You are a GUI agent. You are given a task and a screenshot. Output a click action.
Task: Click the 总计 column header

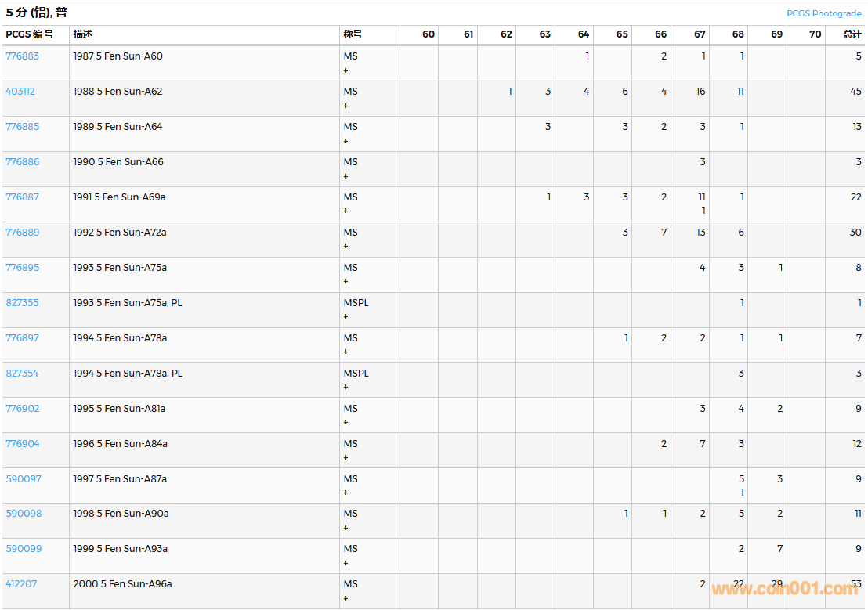pos(852,34)
